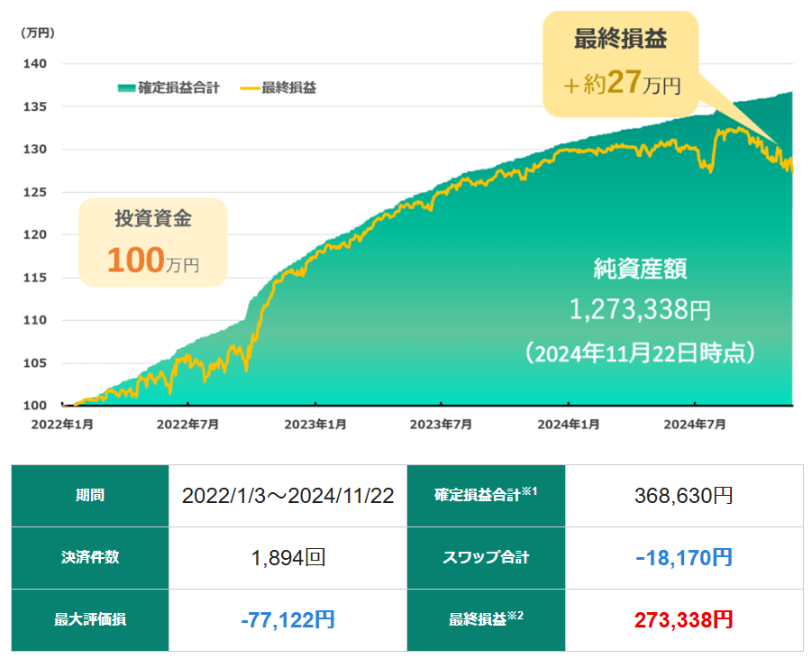This screenshot has width=812, height=659.
Task: Click x-axis label 2023年7月
Action: pyautogui.click(x=442, y=425)
